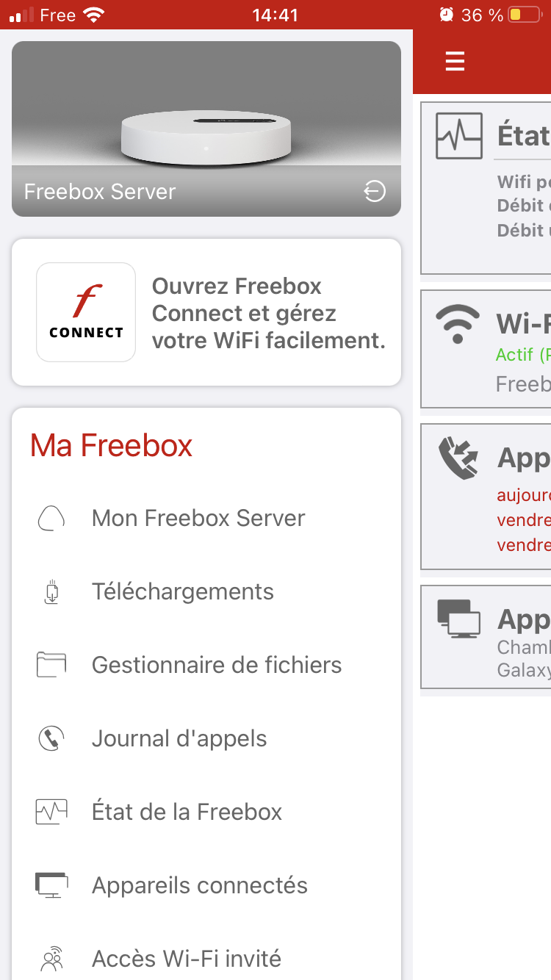551x980 pixels.
Task: Tap the Appareils connectés monitor icon
Action: click(x=51, y=885)
